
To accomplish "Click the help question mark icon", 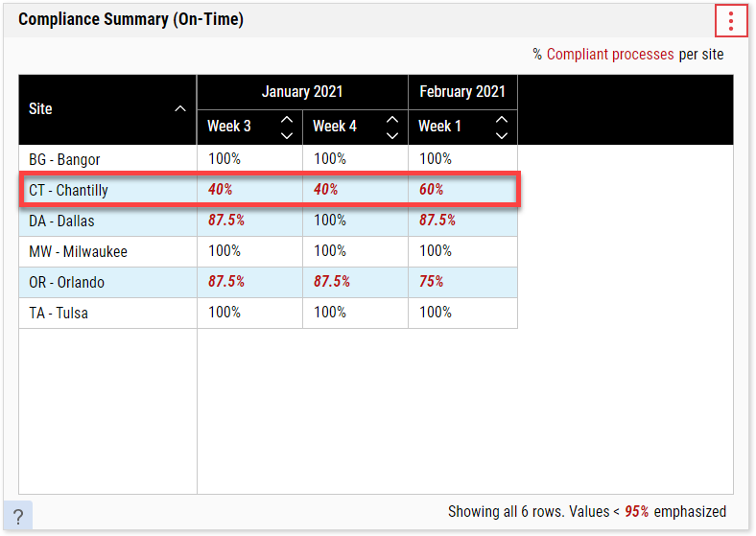I will click(17, 517).
